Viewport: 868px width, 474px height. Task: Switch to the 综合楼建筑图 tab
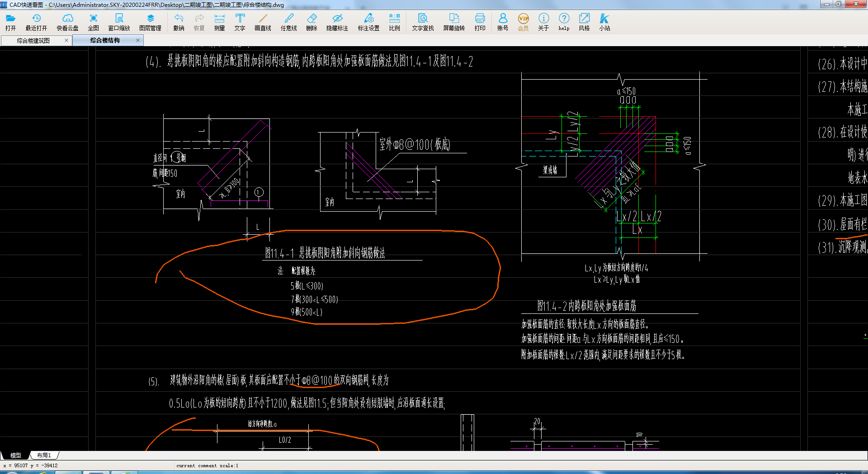(x=33, y=40)
